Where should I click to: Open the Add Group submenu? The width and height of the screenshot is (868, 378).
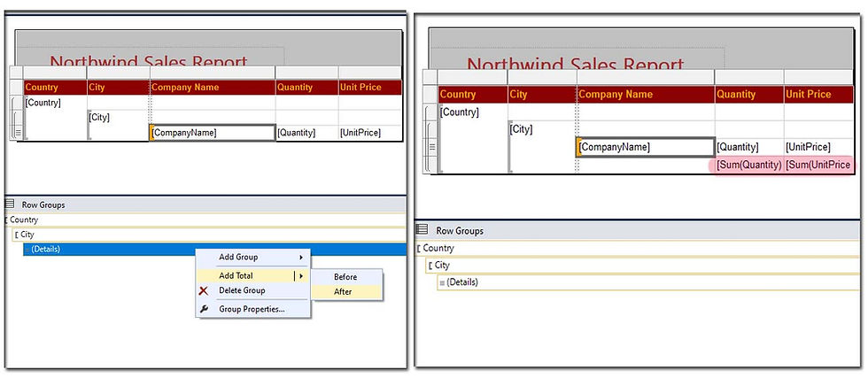[253, 258]
